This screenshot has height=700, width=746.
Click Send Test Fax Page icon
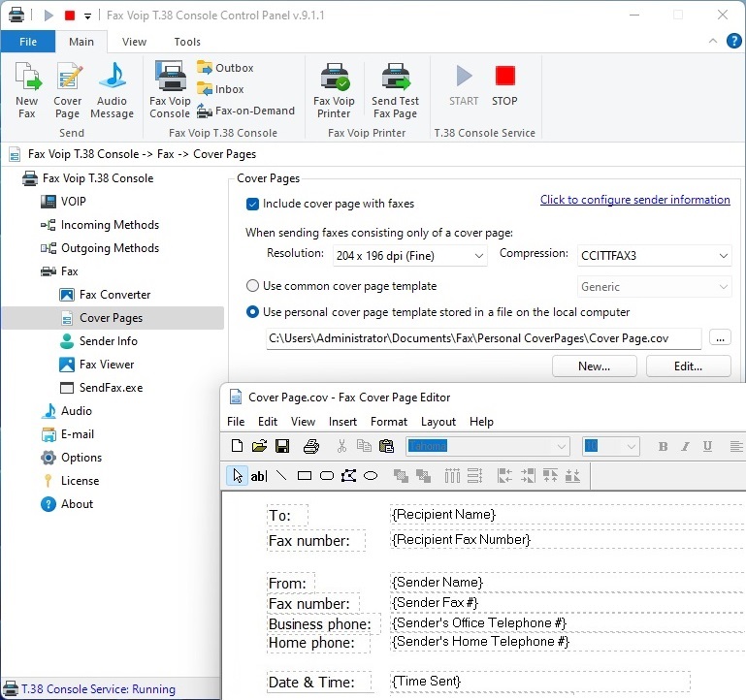[395, 90]
